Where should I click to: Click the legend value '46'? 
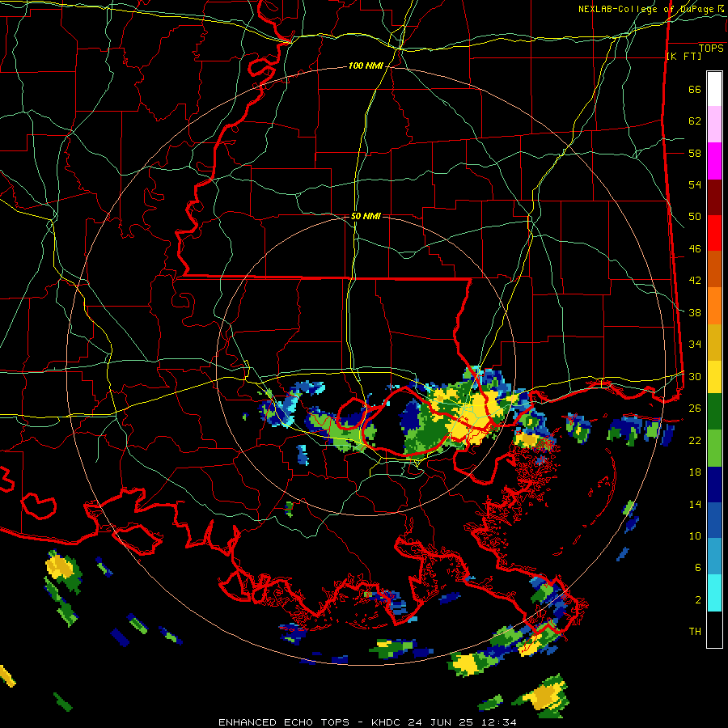(x=695, y=248)
